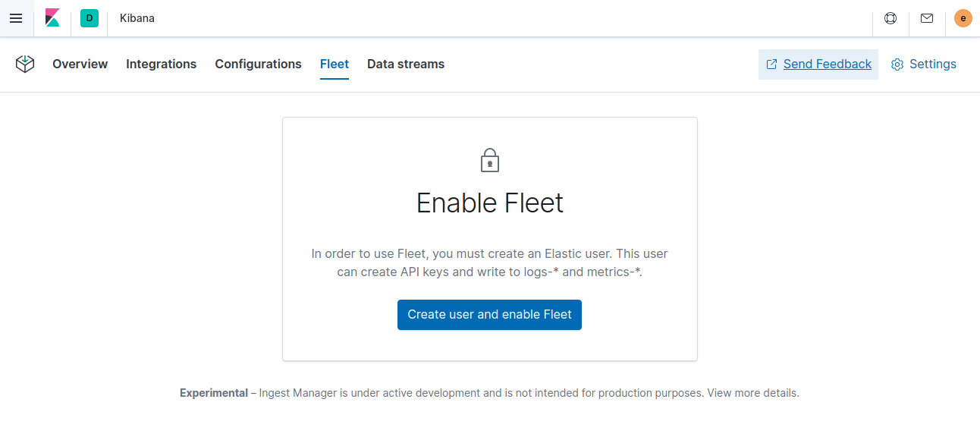Select the green "D" space icon
This screenshot has width=980, height=440.
(90, 18)
